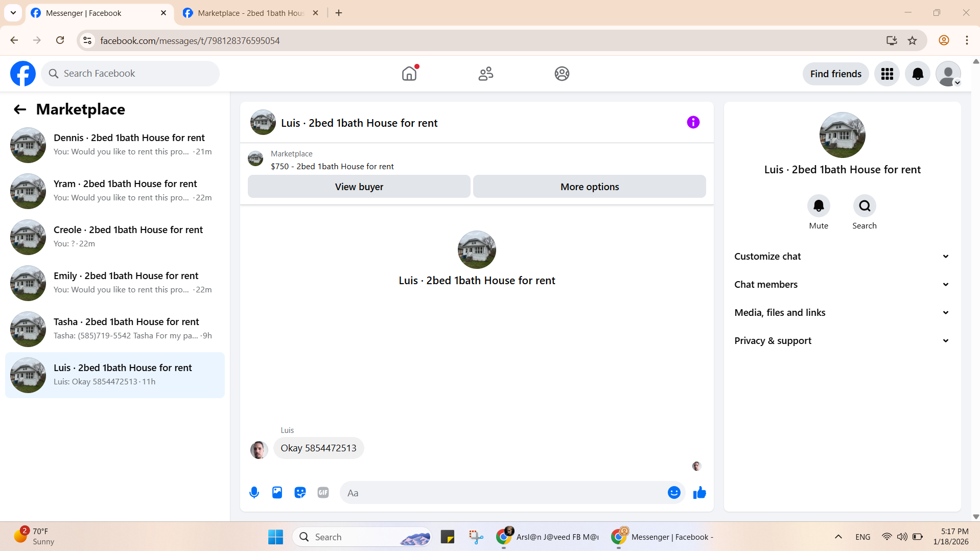Open the tab search dropdown arrow

13,13
